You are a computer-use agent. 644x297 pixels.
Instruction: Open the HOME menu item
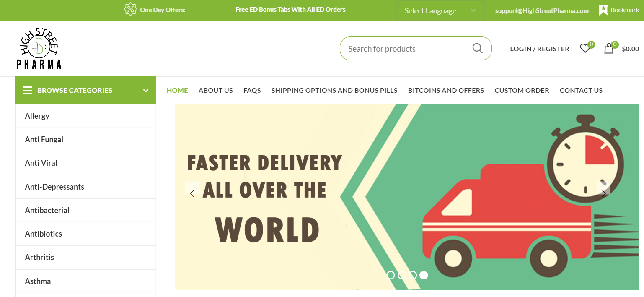177,90
